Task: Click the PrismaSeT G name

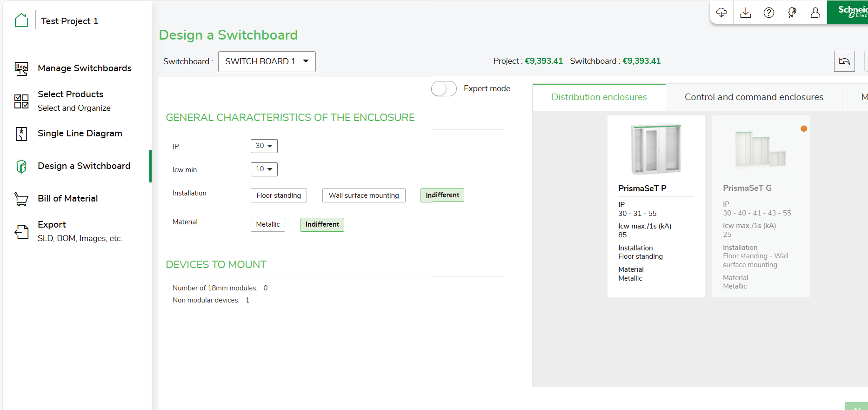Action: point(747,188)
